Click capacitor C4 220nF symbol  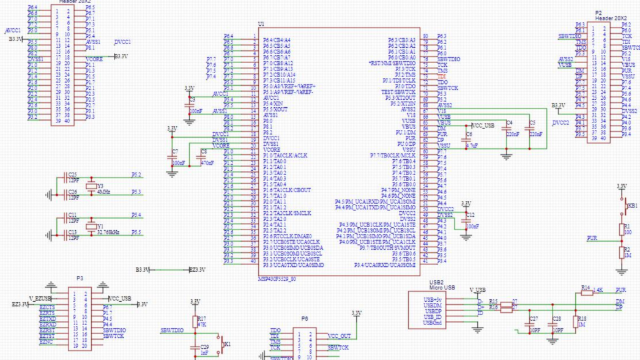(x=507, y=128)
